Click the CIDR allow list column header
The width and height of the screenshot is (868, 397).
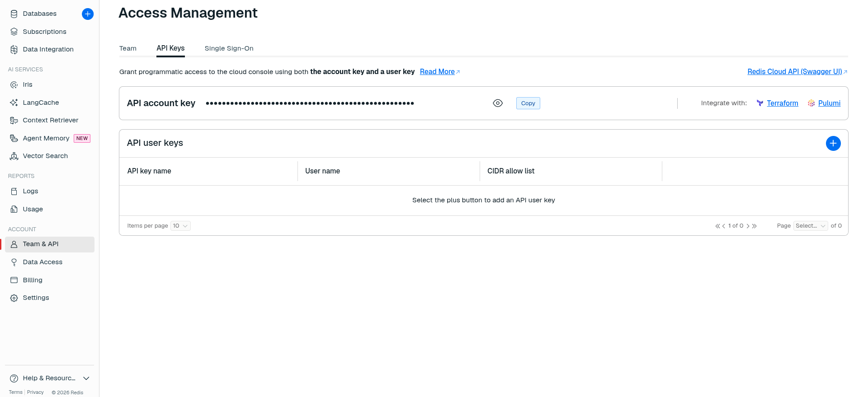(511, 171)
